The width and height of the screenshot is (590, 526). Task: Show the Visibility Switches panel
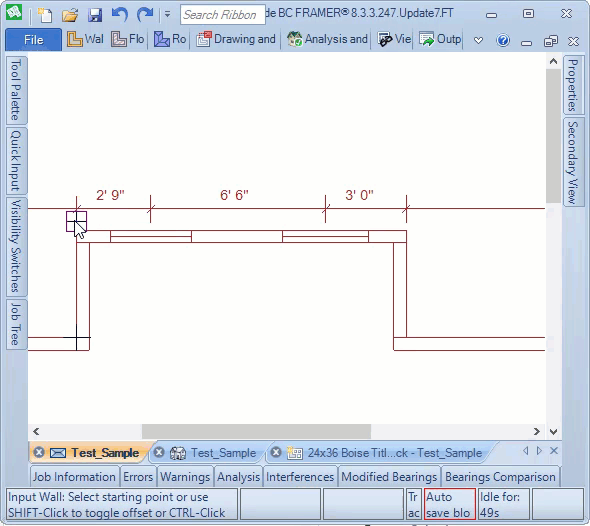tap(16, 246)
